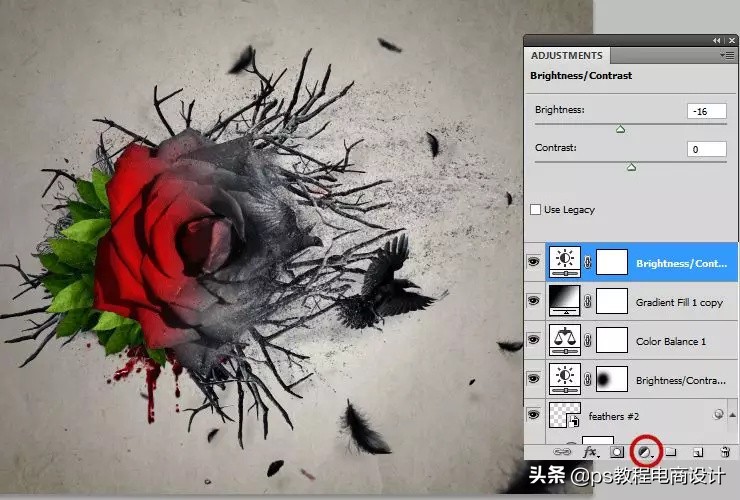
Task: Click the create new layer icon
Action: 698,453
